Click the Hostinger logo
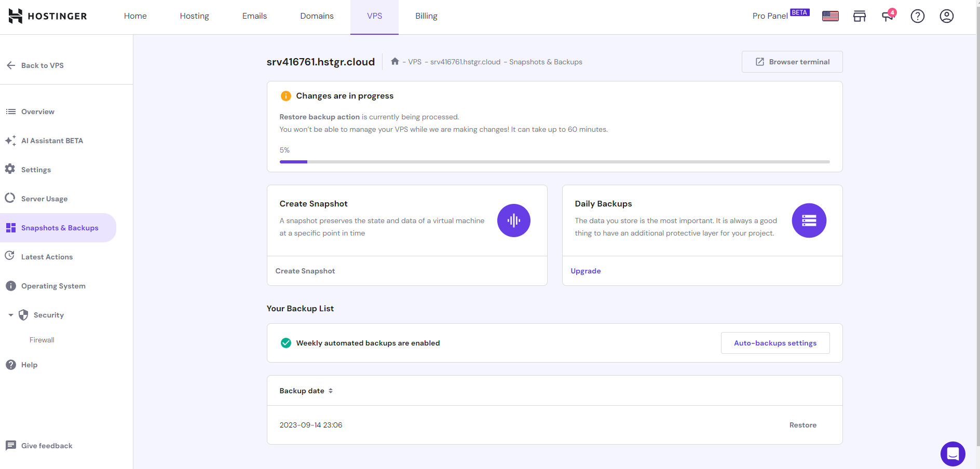 tap(48, 16)
